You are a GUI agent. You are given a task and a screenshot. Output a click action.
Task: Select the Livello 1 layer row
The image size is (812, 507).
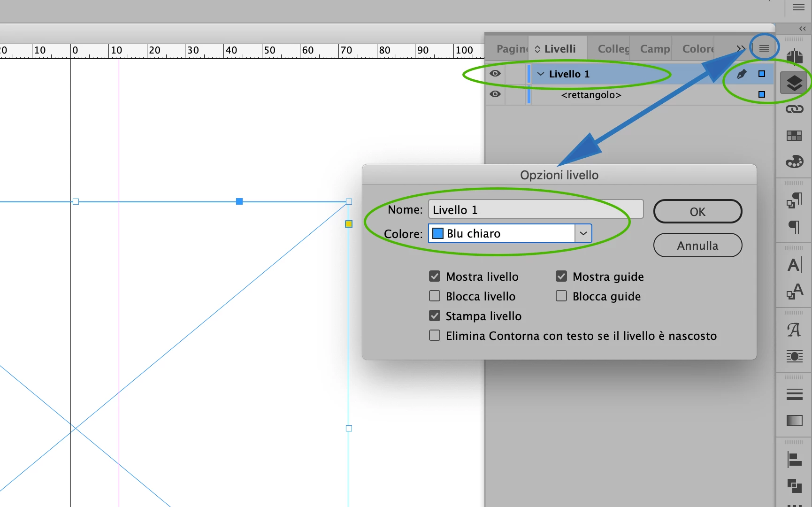pos(629,74)
